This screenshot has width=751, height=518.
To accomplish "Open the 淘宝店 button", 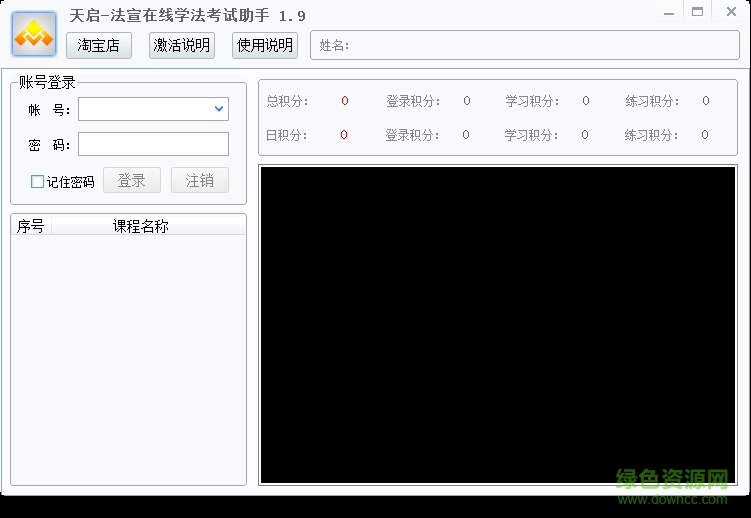I will point(98,45).
